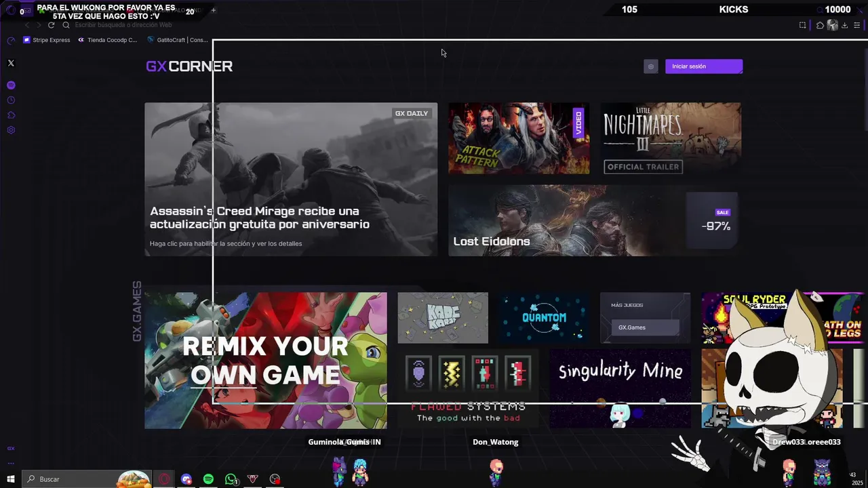Click the GX logo at sidebar bottom

(x=11, y=449)
